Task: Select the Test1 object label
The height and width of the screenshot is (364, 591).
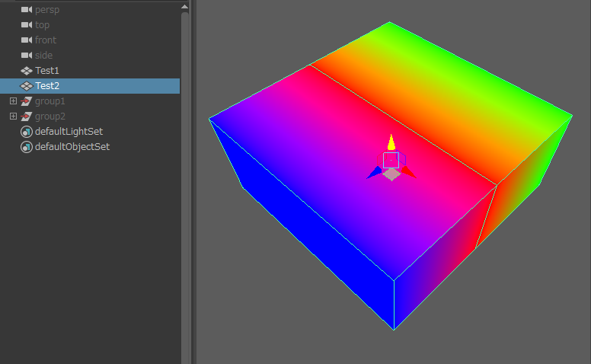Action: (47, 71)
